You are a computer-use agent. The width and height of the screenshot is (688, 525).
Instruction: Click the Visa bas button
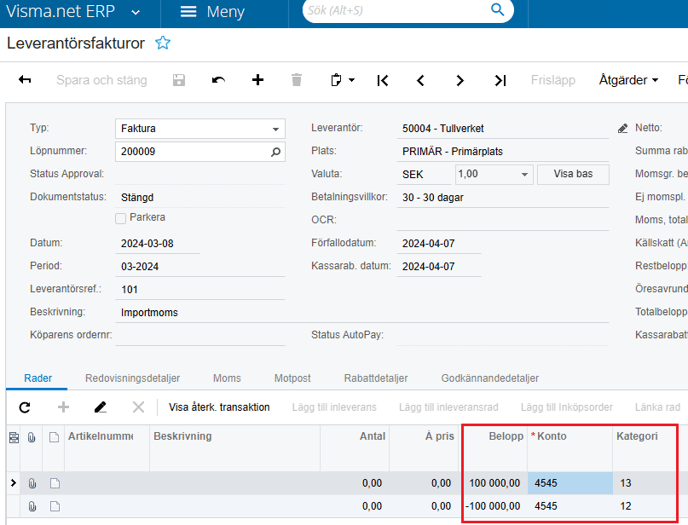573,174
